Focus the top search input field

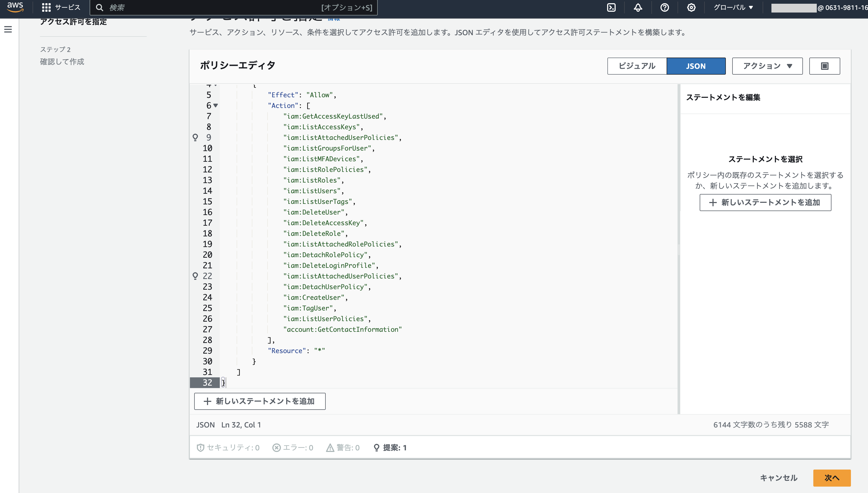pos(233,7)
